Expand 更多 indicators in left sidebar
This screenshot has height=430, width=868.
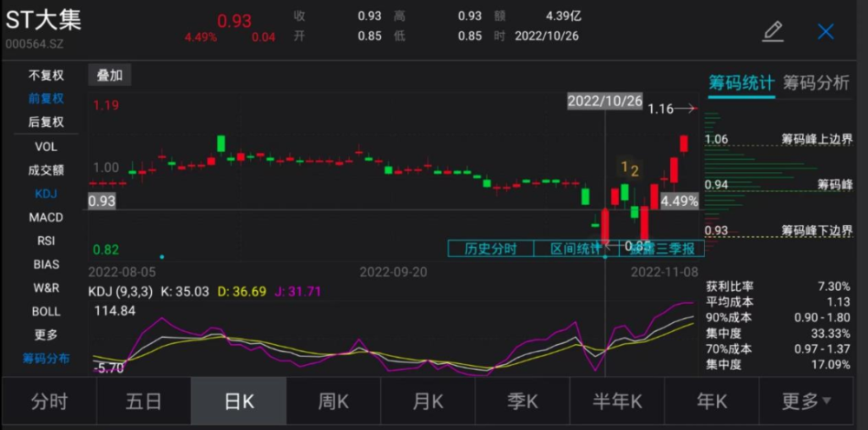click(x=46, y=334)
